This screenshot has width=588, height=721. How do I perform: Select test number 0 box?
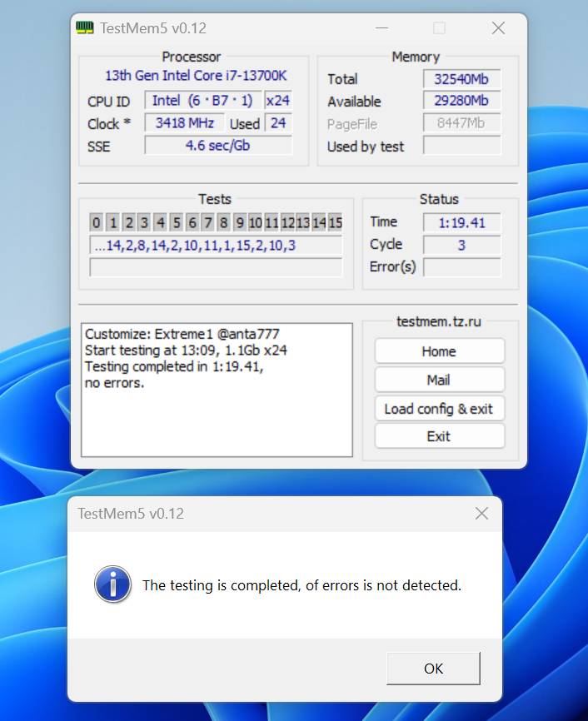pos(96,222)
